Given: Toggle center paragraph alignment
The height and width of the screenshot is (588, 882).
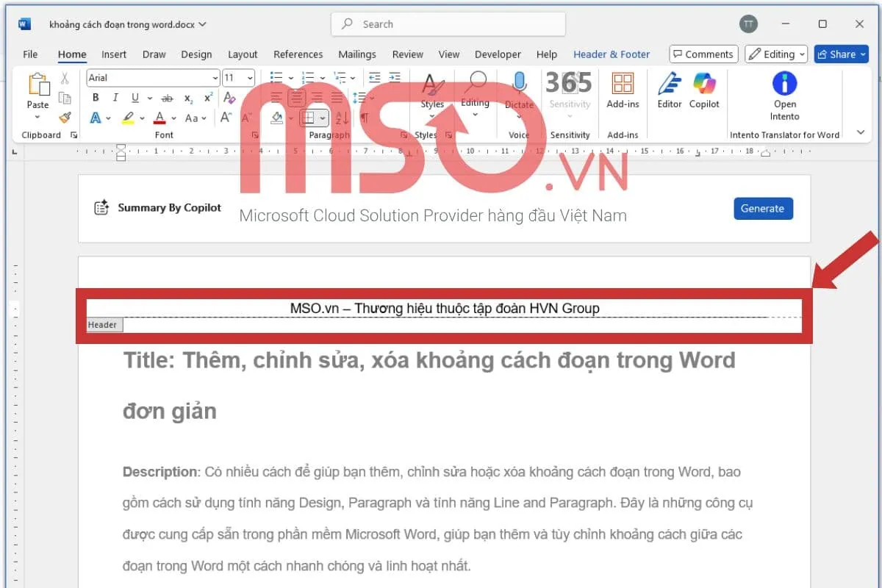Looking at the screenshot, I should point(296,98).
